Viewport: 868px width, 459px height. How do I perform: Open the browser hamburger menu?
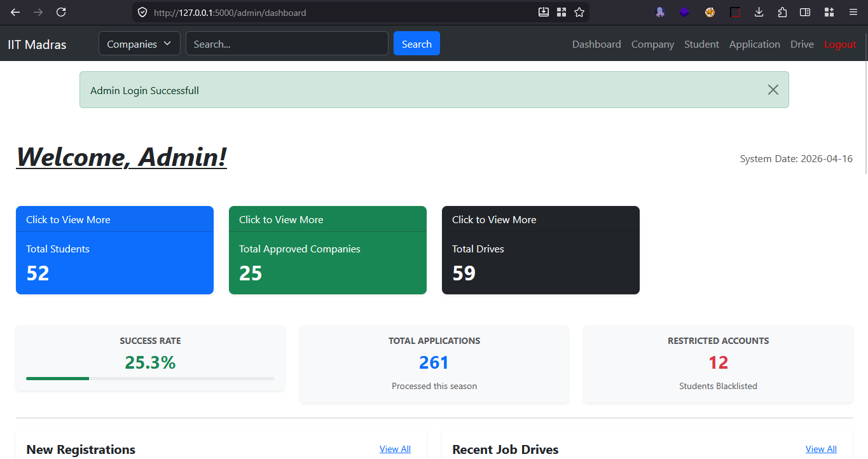pyautogui.click(x=853, y=12)
